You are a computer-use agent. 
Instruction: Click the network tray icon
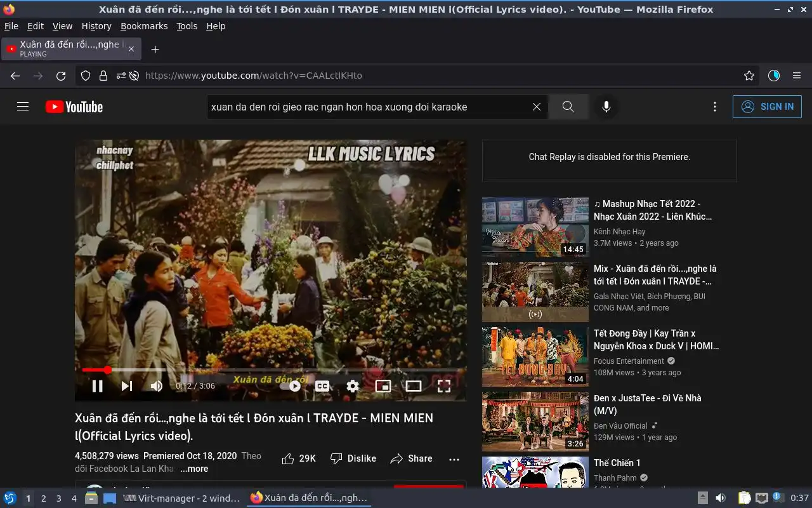click(762, 498)
